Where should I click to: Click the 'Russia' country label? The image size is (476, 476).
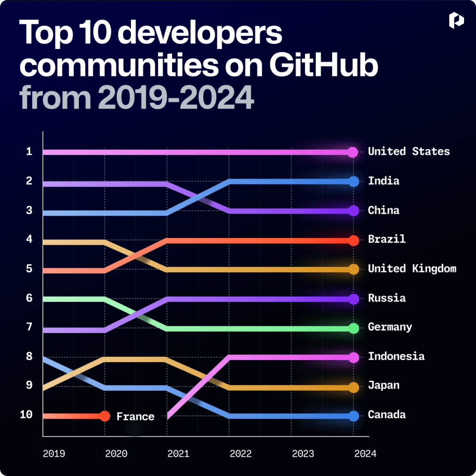click(387, 298)
